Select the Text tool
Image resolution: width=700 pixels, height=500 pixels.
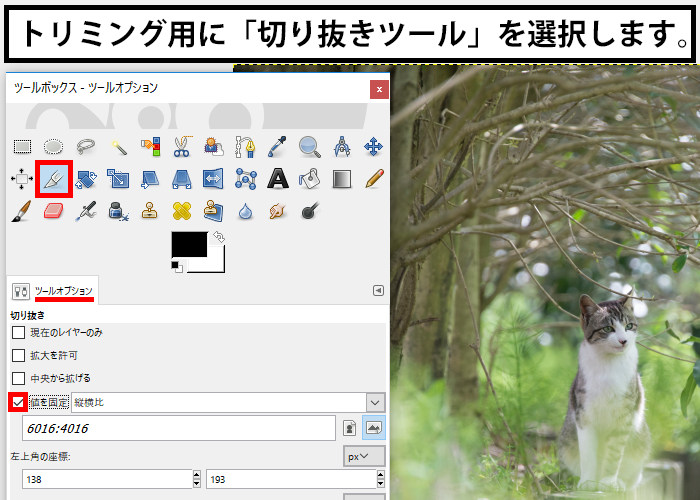click(x=277, y=179)
